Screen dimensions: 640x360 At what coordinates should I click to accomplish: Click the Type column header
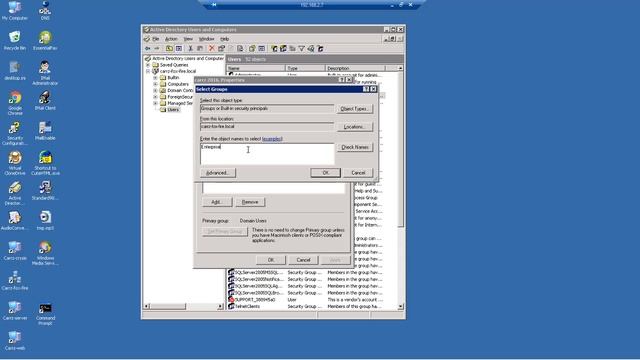click(305, 68)
